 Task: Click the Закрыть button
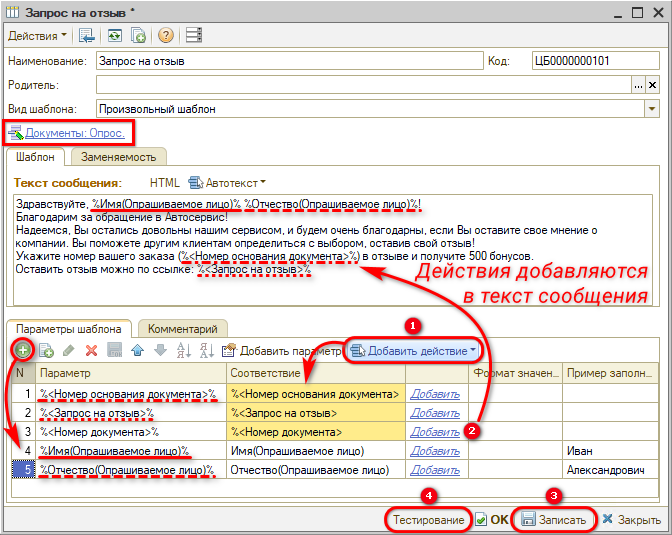coord(632,520)
